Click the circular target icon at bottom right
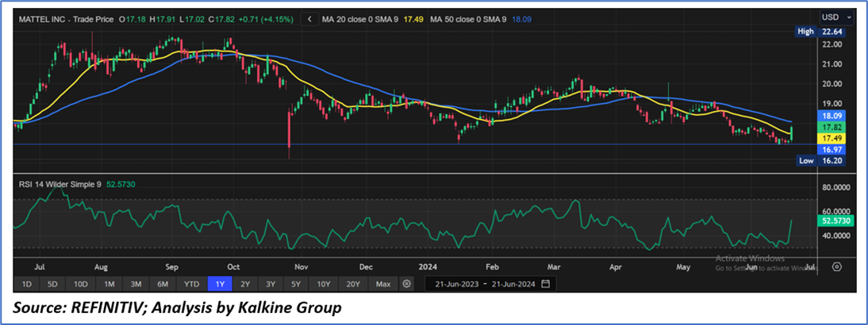The width and height of the screenshot is (868, 325). pyautogui.click(x=835, y=267)
